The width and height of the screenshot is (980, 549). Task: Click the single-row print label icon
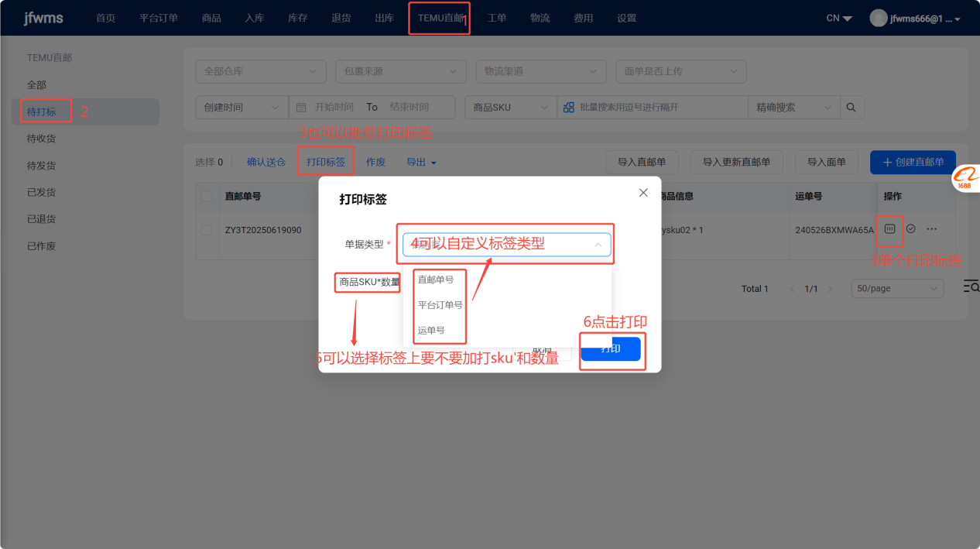point(890,229)
